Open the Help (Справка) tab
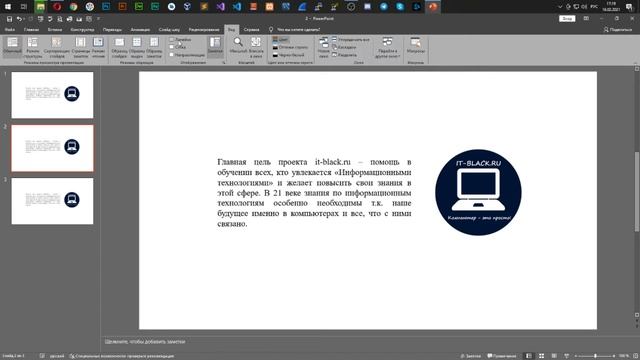The height and width of the screenshot is (360, 640). click(251, 29)
